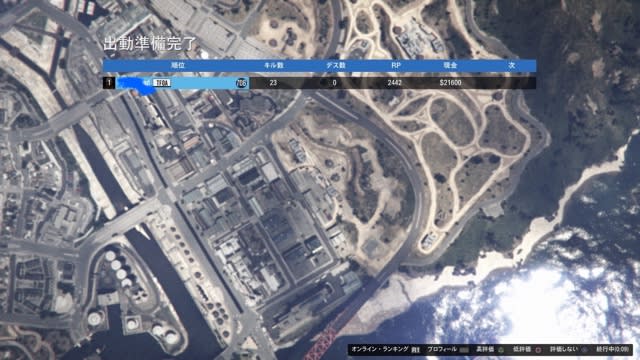Choose 低評価 to dislike this job
640x360 pixels.
(522, 349)
